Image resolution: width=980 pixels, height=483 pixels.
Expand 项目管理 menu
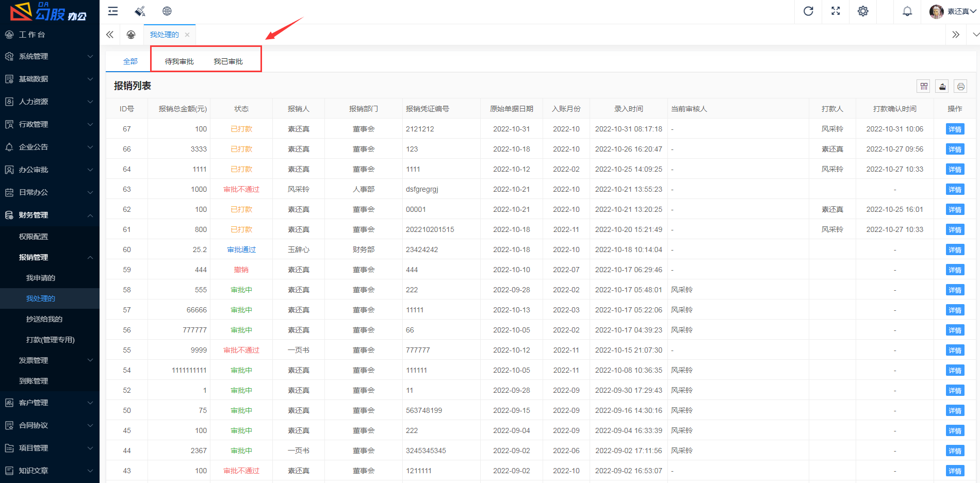pos(50,448)
